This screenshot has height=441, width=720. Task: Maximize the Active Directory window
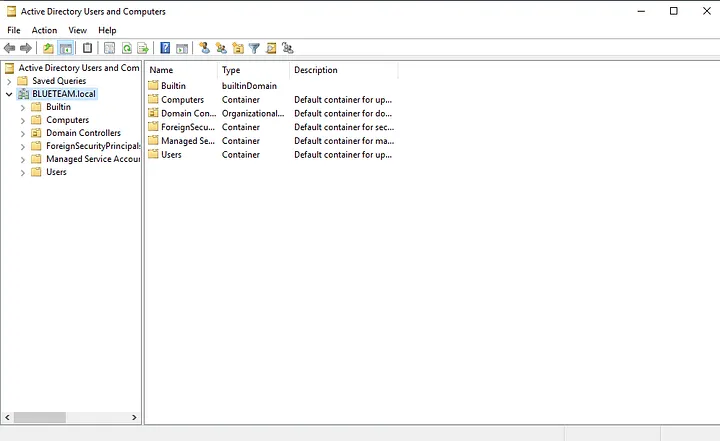pos(674,11)
